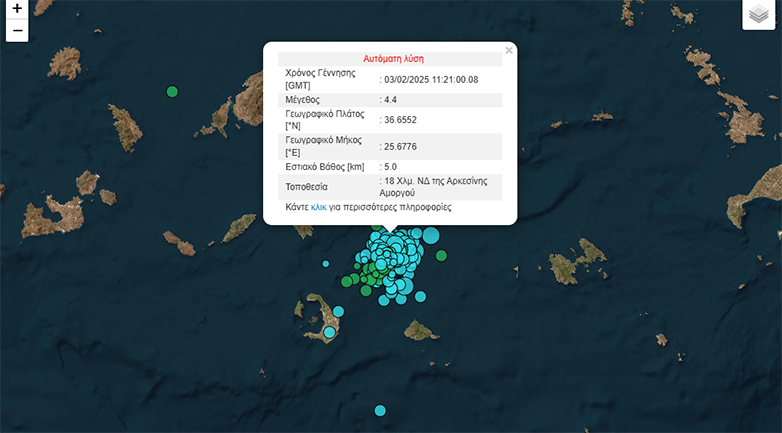Close the earthquake info popup
The image size is (782, 433).
(x=508, y=50)
